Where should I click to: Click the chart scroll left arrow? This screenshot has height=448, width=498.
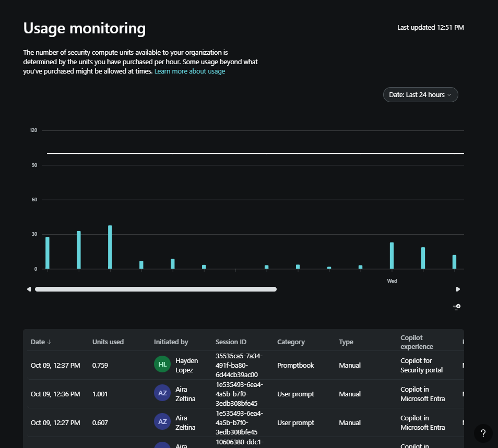[29, 289]
